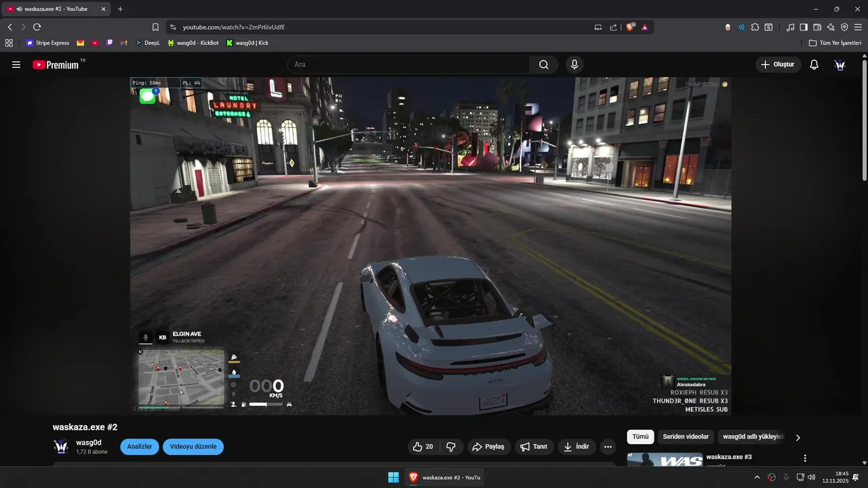Like the video with thumbs up

pyautogui.click(x=422, y=447)
